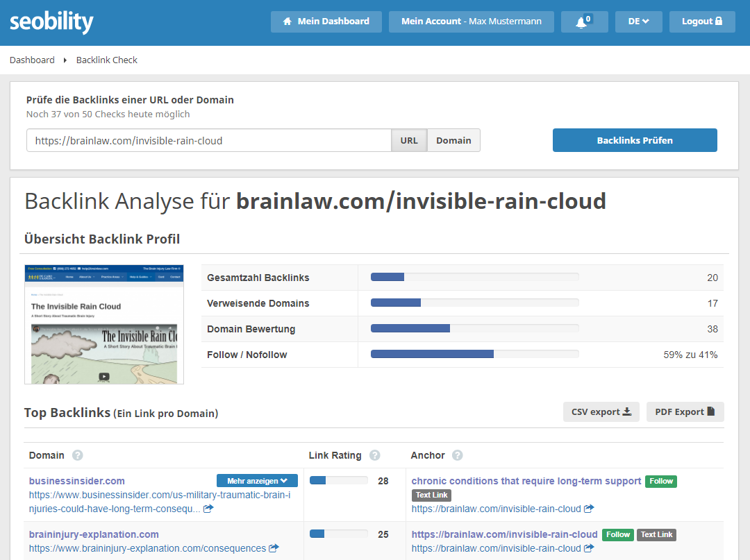The image size is (750, 560).
Task: Click businessinsider link rating bar
Action: pyautogui.click(x=339, y=481)
